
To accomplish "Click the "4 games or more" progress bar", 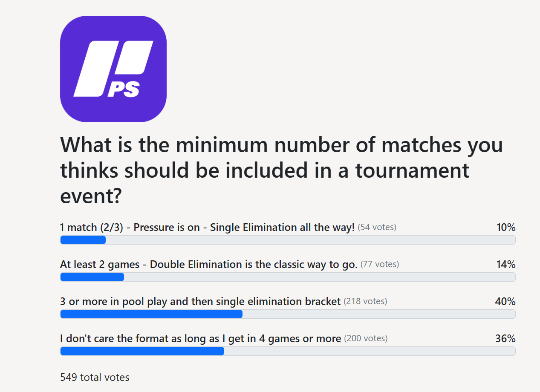I will click(x=288, y=351).
